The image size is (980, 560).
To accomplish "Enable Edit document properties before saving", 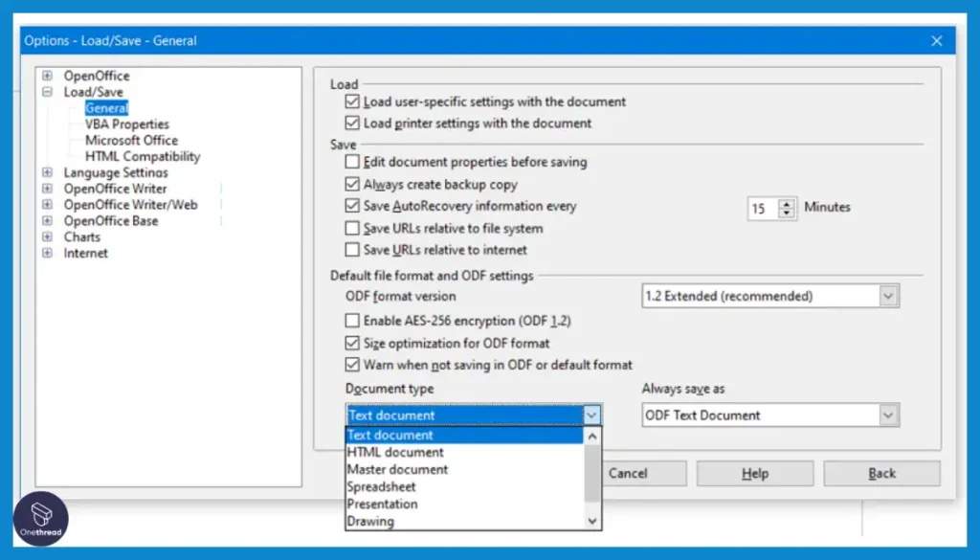I will (x=352, y=162).
